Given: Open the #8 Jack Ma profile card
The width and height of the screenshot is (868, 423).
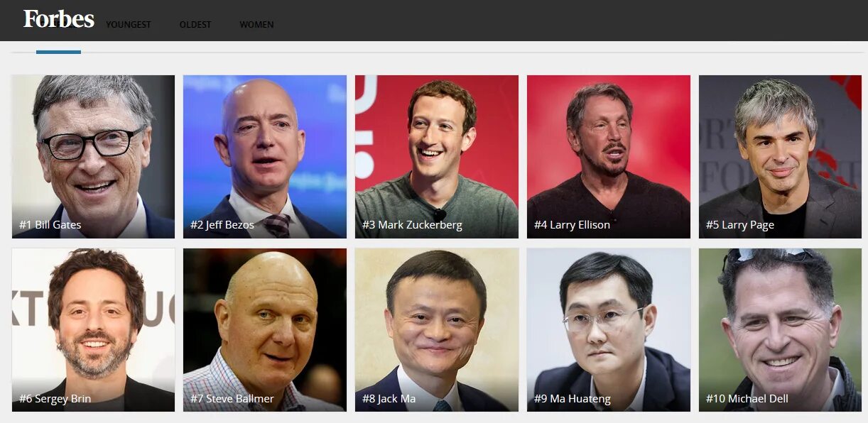Looking at the screenshot, I should (x=437, y=330).
